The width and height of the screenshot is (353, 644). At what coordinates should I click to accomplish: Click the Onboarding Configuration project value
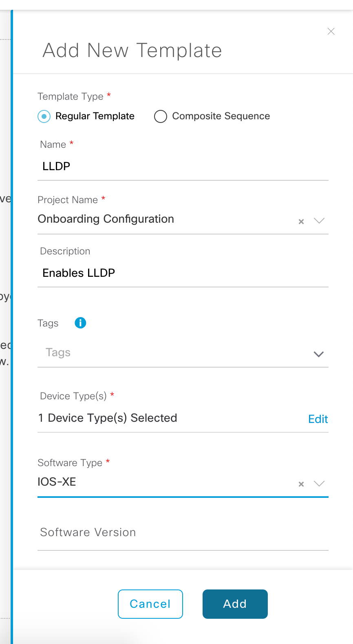[x=106, y=219]
